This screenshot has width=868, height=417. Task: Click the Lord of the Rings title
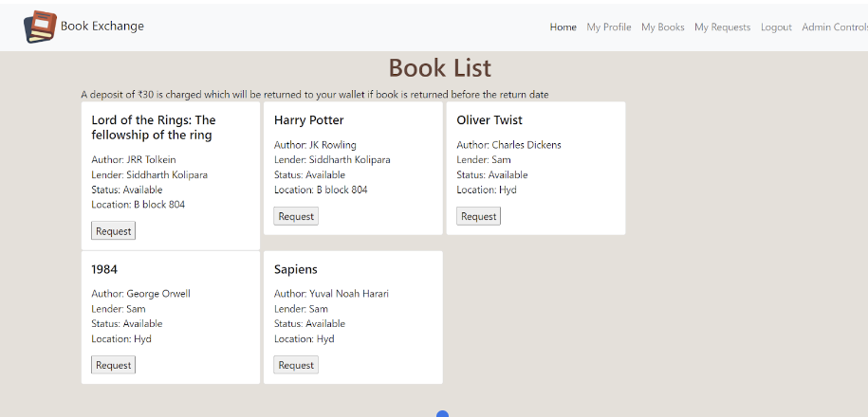[x=154, y=128]
